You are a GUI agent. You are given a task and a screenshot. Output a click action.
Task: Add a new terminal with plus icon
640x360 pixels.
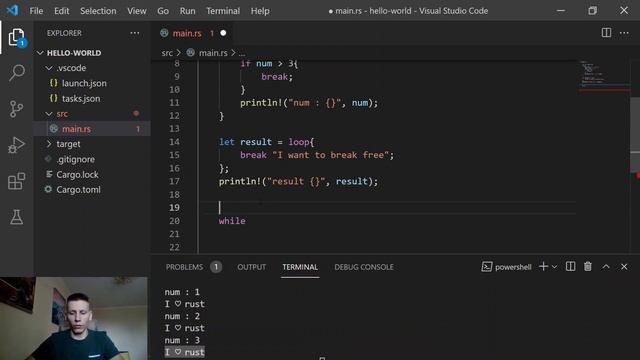click(x=543, y=267)
